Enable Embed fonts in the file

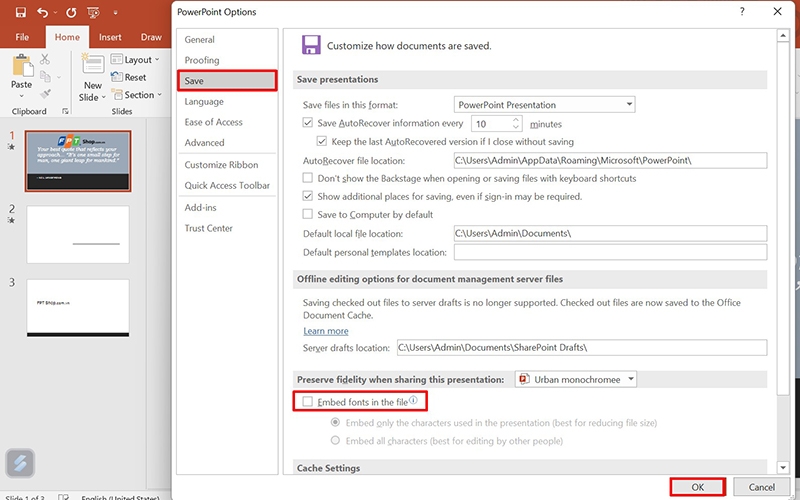[x=308, y=402]
